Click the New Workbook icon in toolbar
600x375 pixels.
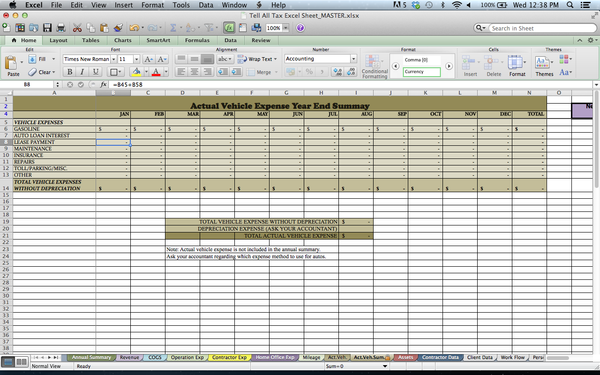click(x=7, y=28)
